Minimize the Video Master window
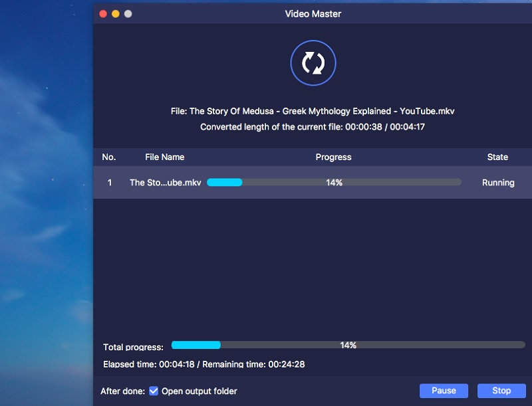 [116, 14]
